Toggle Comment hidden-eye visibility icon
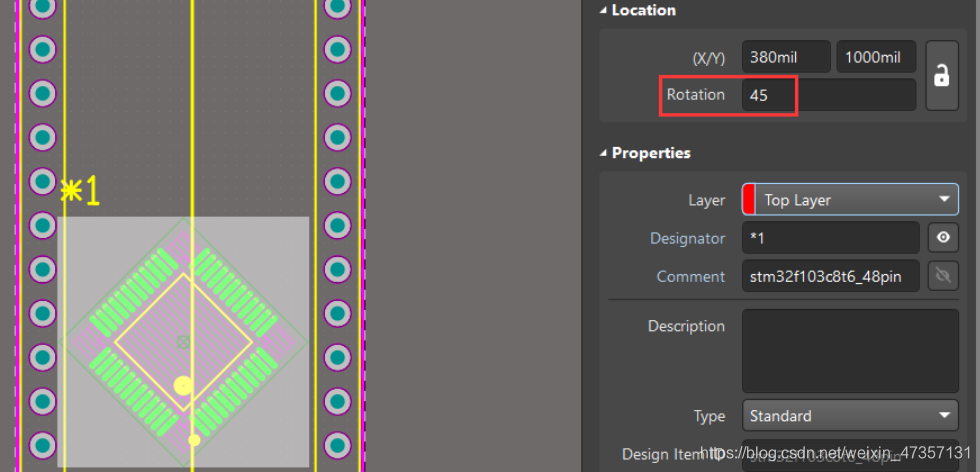The width and height of the screenshot is (980, 472). [943, 276]
